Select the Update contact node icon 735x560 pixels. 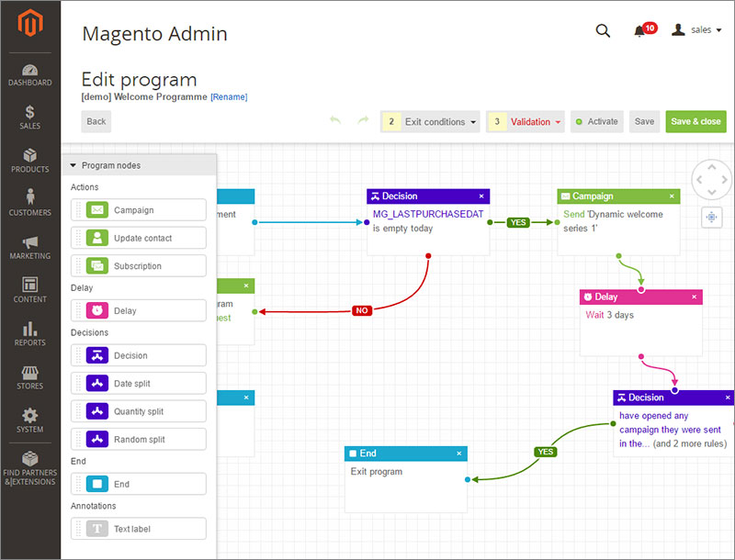(97, 238)
